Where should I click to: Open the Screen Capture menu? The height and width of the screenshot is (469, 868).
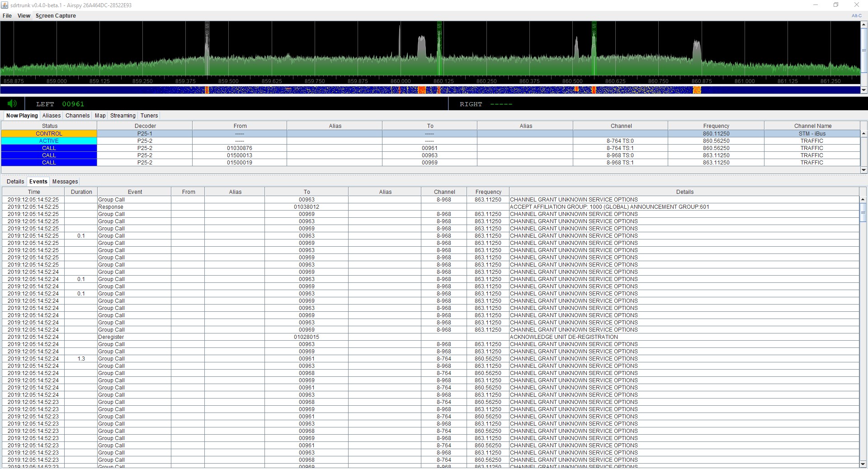56,15
